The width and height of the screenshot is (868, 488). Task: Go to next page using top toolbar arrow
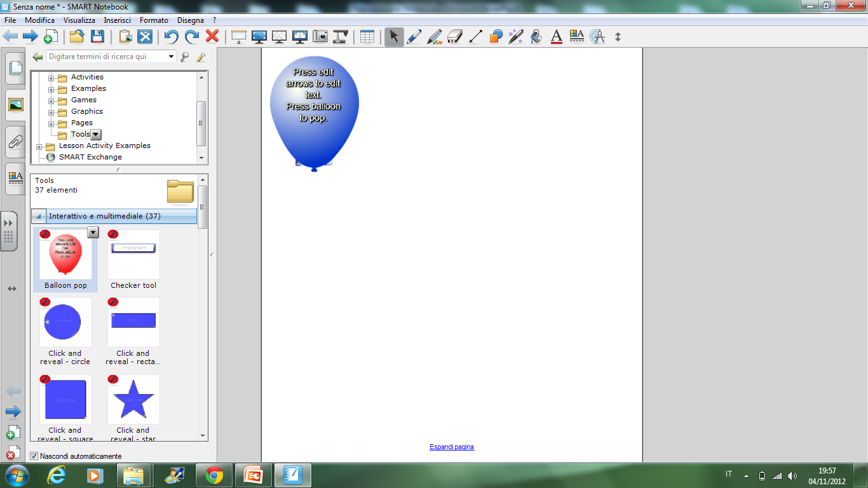pos(31,36)
